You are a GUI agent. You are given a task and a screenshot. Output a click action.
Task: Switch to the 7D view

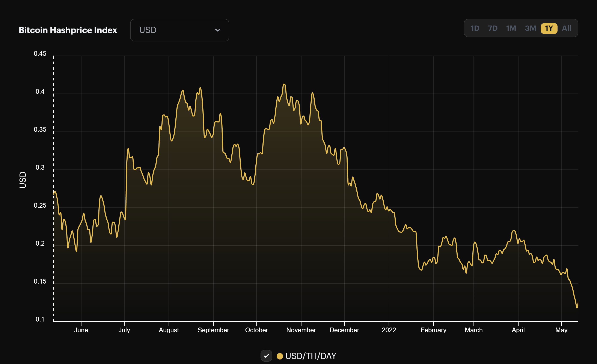[493, 28]
